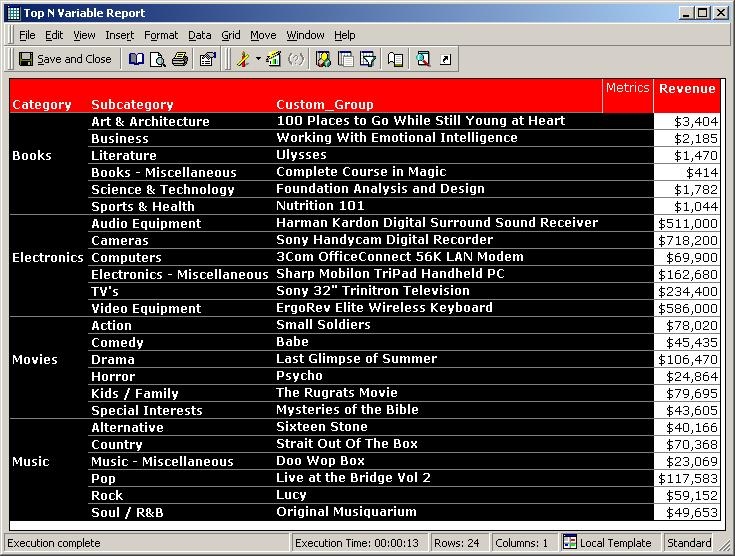The image size is (735, 556).
Task: Select the Custom_Group column header
Action: coord(325,104)
